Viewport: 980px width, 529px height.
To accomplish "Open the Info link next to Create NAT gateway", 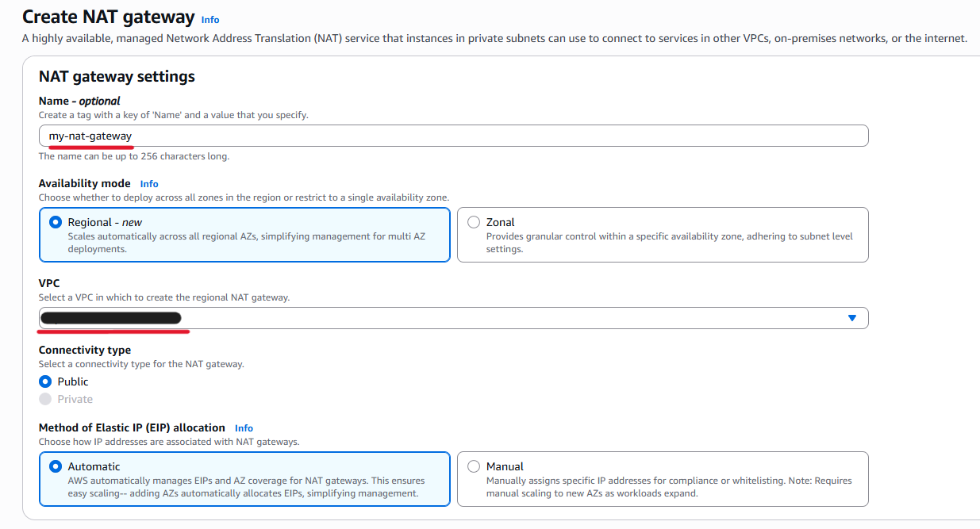I will click(209, 19).
